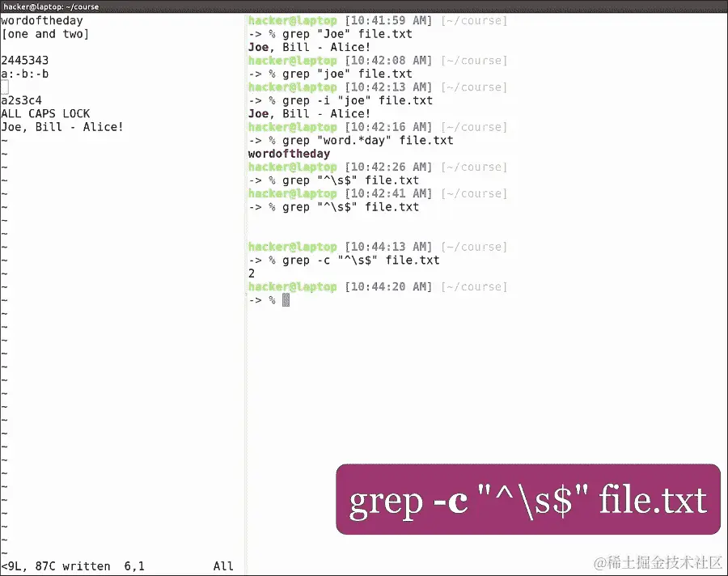
Task: Click the 'a:-b:-b' line in vim
Action: pos(24,74)
